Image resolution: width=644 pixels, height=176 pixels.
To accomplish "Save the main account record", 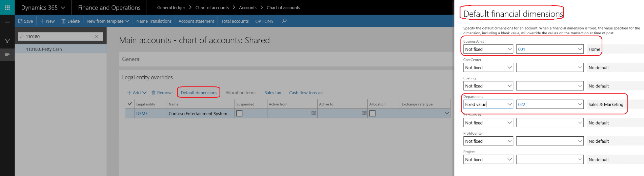I will coord(25,21).
